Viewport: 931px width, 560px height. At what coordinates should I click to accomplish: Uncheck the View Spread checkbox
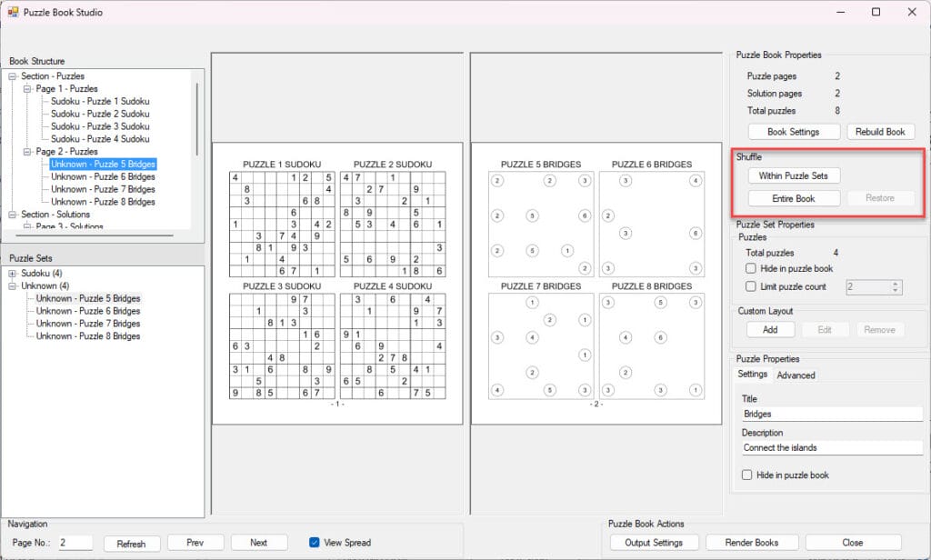315,543
